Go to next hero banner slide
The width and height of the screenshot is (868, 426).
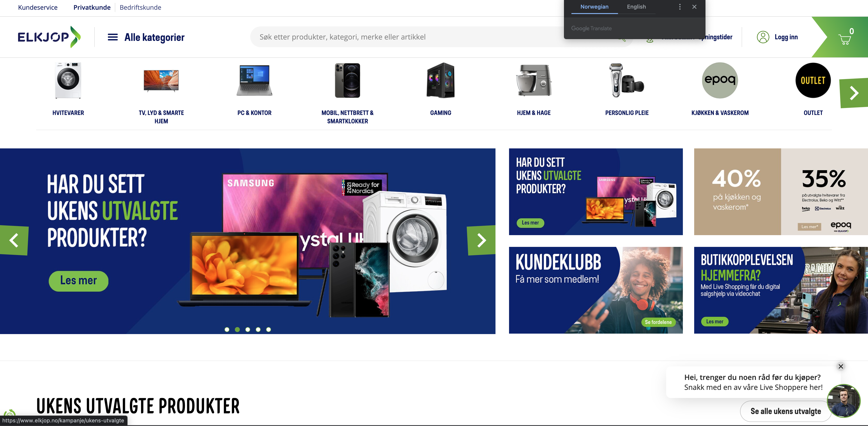[x=481, y=240]
